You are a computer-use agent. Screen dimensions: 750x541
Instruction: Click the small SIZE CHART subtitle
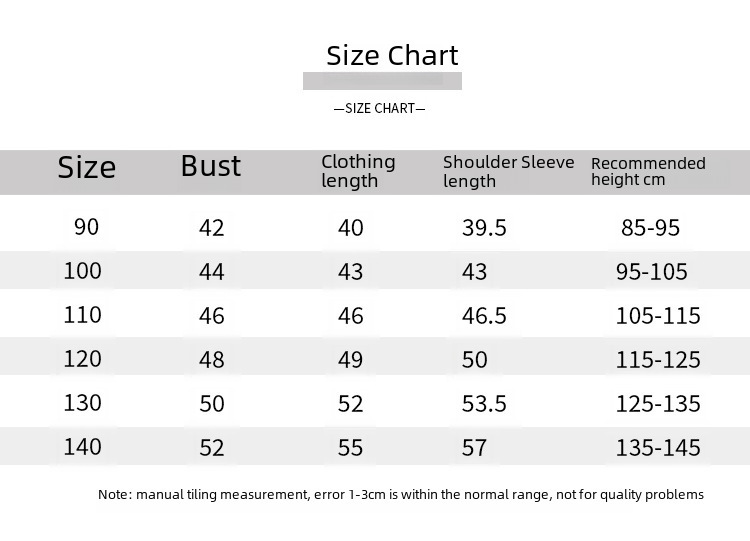tap(379, 108)
